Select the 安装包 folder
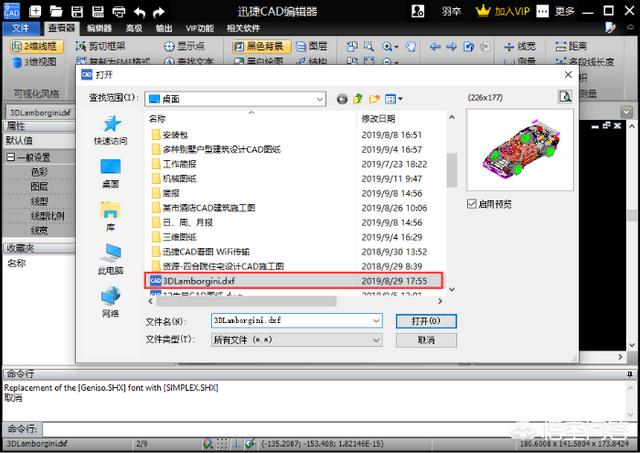This screenshot has width=640, height=453. [169, 135]
